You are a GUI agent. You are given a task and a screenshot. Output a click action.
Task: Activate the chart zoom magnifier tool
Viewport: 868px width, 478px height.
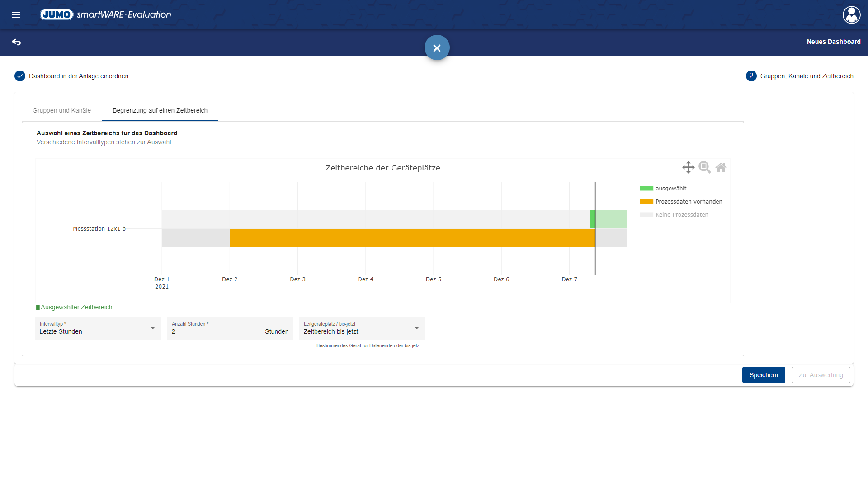click(704, 167)
